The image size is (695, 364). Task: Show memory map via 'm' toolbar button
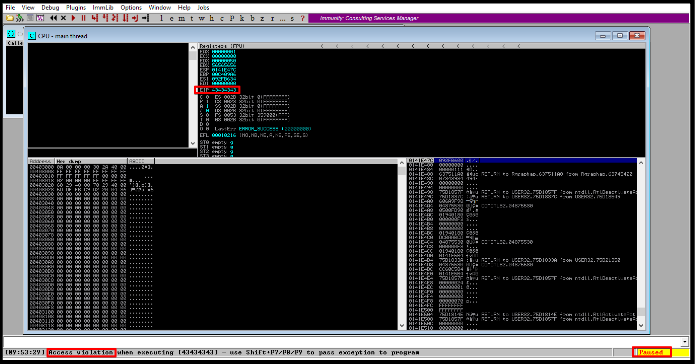click(181, 18)
